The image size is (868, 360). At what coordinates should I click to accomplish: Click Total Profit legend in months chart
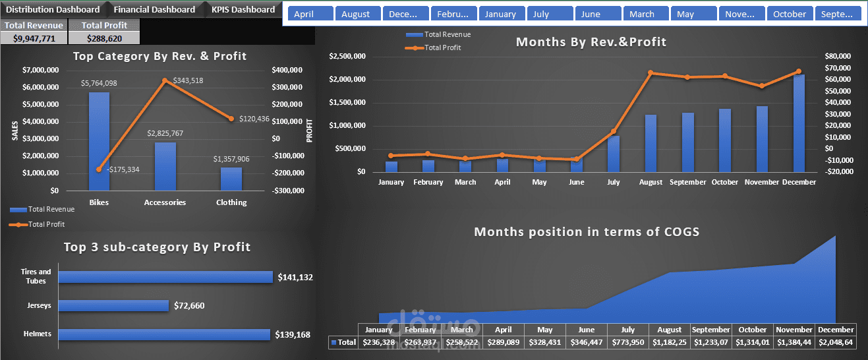434,47
